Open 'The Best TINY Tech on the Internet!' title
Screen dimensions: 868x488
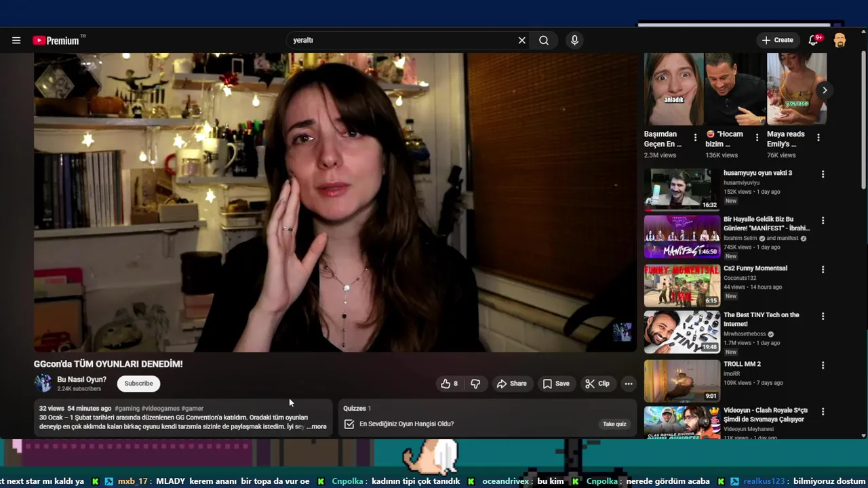tap(762, 319)
